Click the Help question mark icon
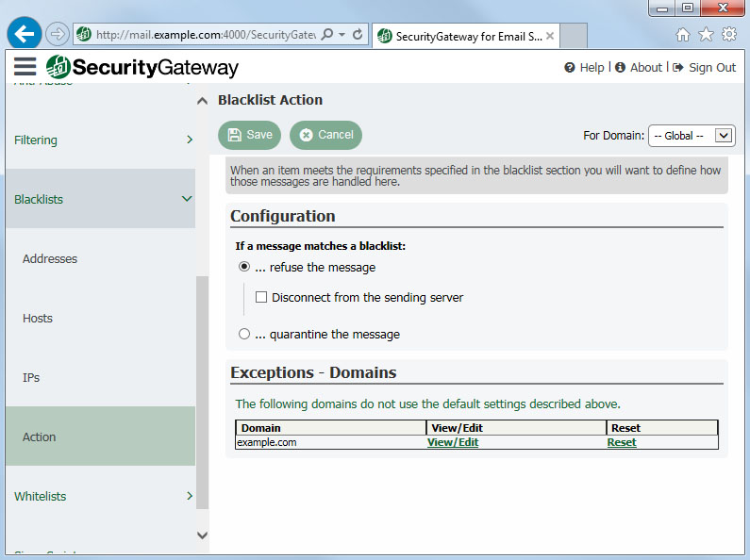 click(x=569, y=67)
